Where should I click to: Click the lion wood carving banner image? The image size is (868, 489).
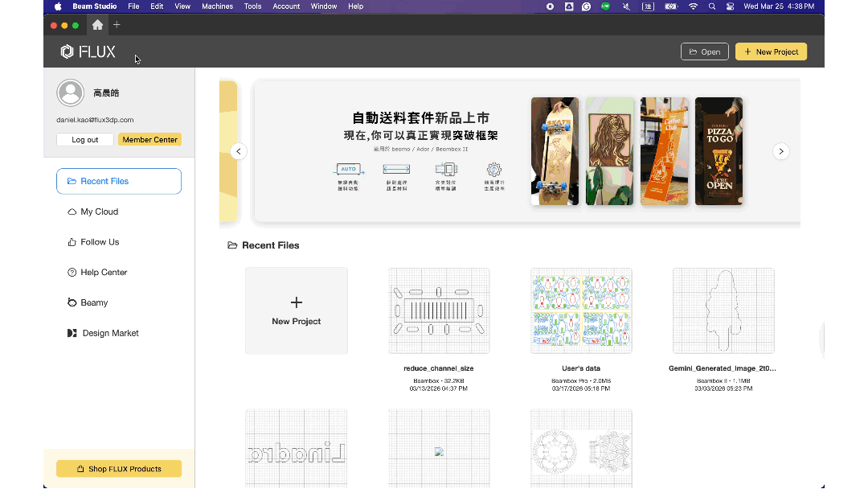click(609, 151)
